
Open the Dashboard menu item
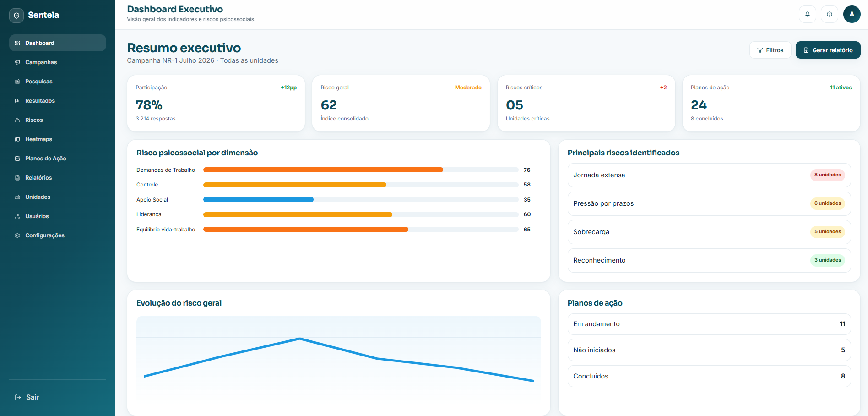(58, 43)
